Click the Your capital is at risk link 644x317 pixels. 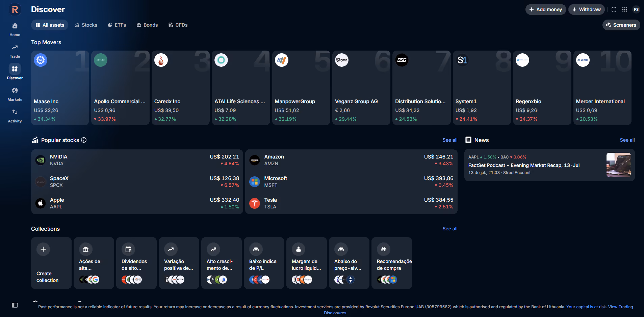tap(586, 307)
